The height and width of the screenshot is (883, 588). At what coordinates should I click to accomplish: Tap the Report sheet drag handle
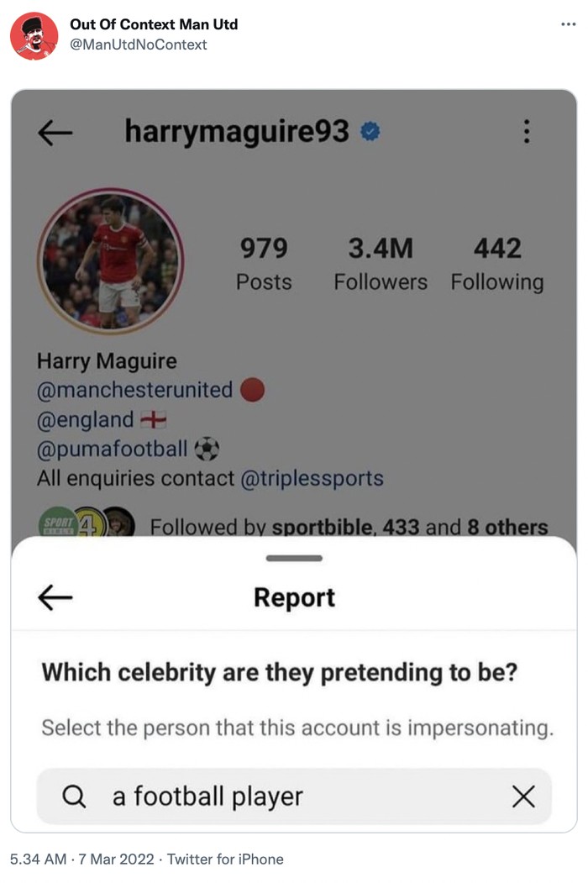click(294, 558)
